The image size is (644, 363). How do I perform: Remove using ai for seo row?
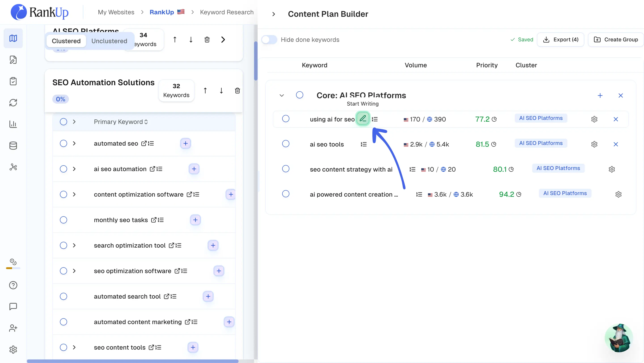tap(616, 119)
